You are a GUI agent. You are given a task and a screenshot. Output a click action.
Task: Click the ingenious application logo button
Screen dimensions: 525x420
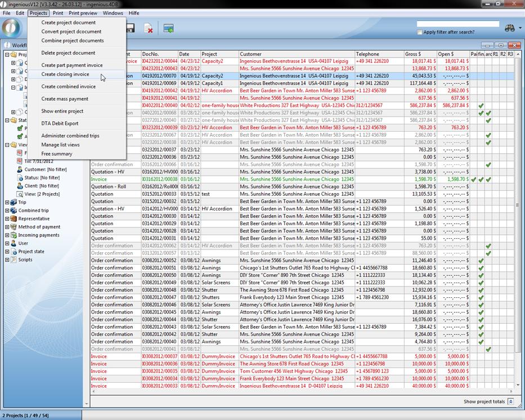coord(12,28)
